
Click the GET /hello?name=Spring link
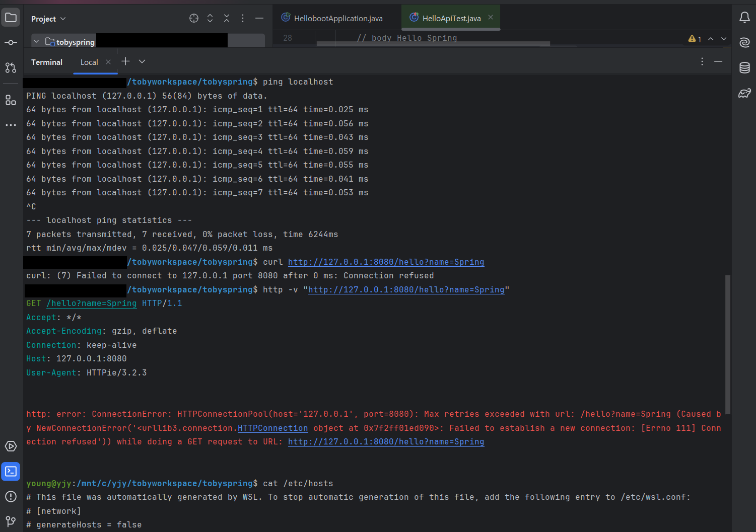(91, 303)
